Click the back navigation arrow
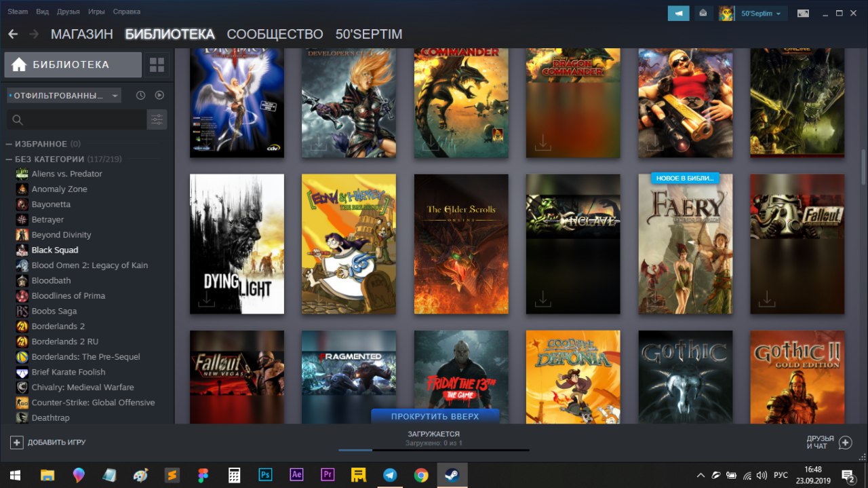 (13, 34)
